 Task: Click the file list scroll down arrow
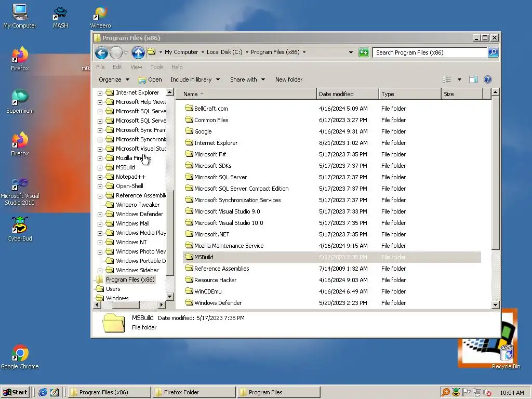point(495,304)
